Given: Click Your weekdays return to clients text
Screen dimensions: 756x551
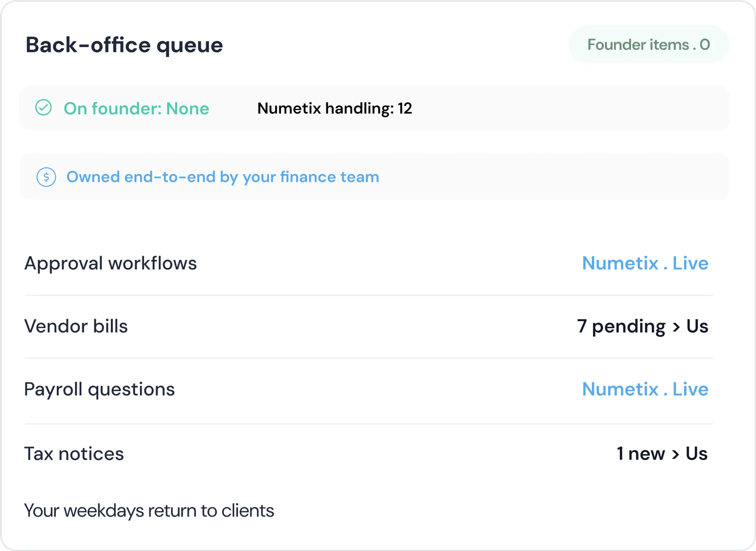Looking at the screenshot, I should tap(149, 511).
